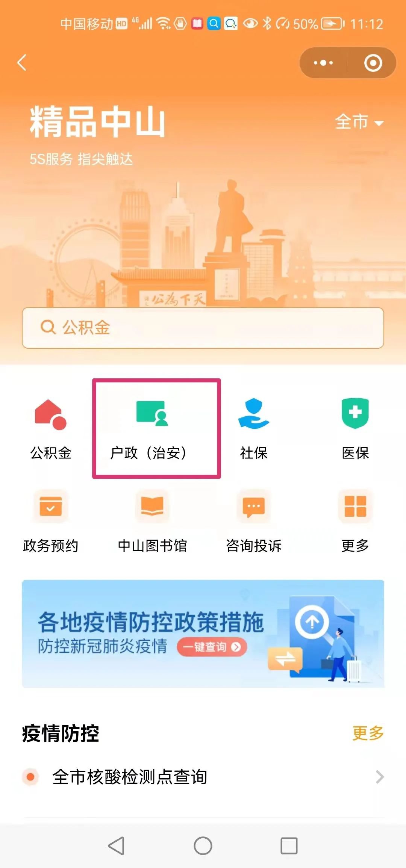Tap the 一键查询 red button
The image size is (406, 868).
(x=212, y=647)
